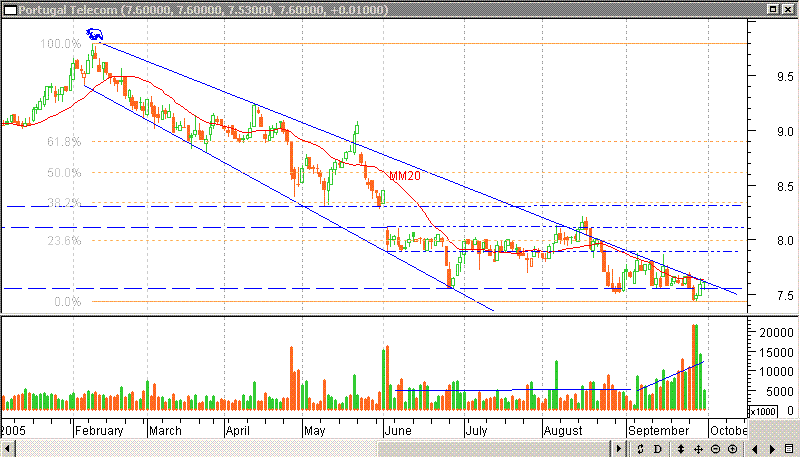This screenshot has width=800, height=457.
Task: Select the four-way pan arrows tool
Action: click(x=698, y=449)
